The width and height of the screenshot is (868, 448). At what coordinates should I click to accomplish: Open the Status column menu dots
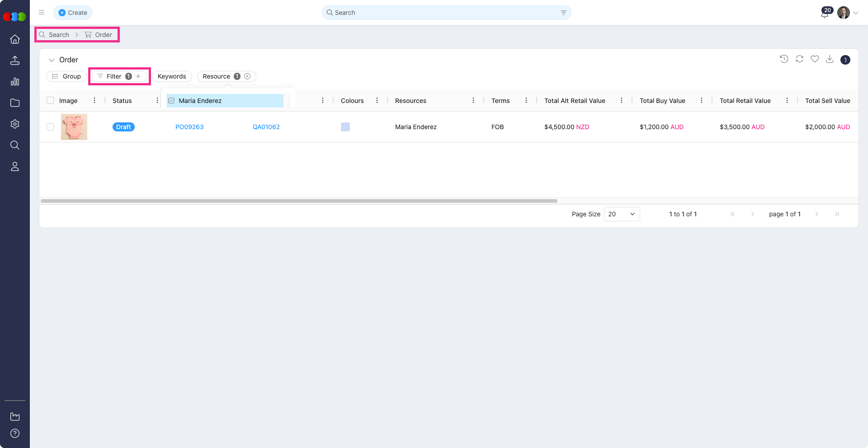[x=157, y=101]
